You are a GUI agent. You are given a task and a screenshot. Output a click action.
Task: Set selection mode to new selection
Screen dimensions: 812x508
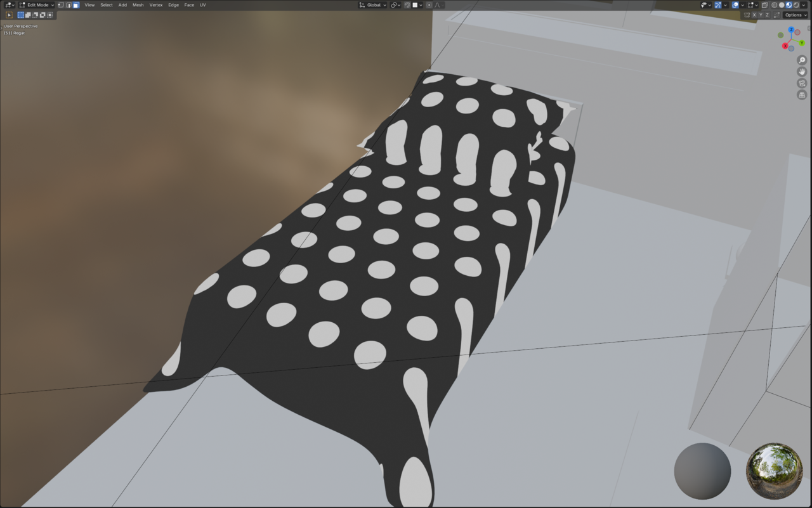coord(21,15)
